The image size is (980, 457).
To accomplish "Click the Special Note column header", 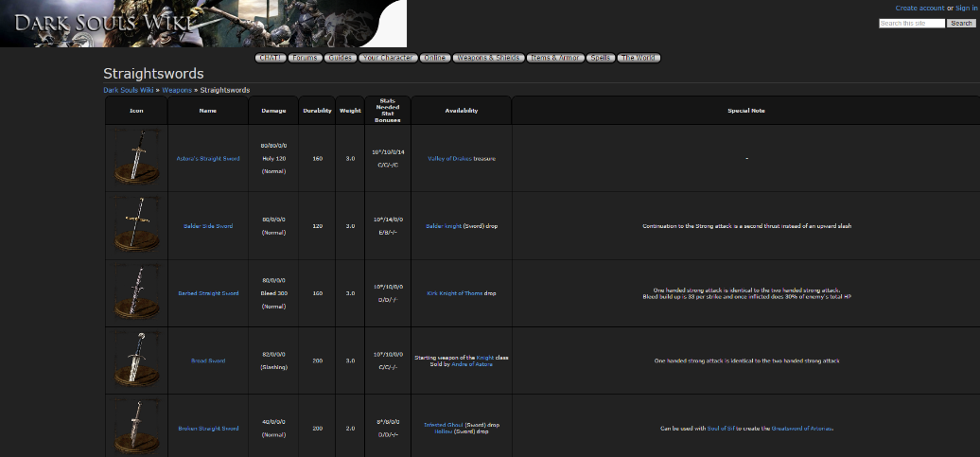I will 746,111.
